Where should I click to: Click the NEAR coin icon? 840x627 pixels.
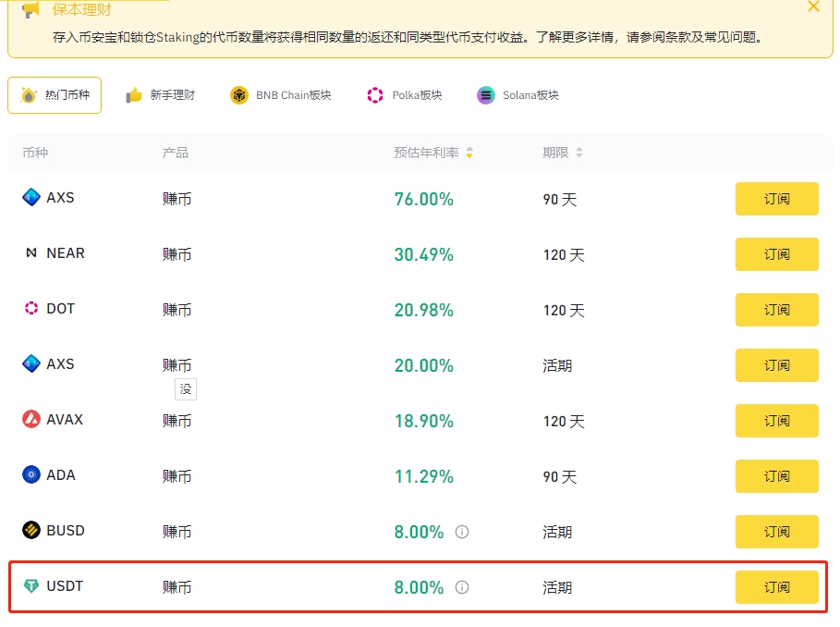coord(31,253)
